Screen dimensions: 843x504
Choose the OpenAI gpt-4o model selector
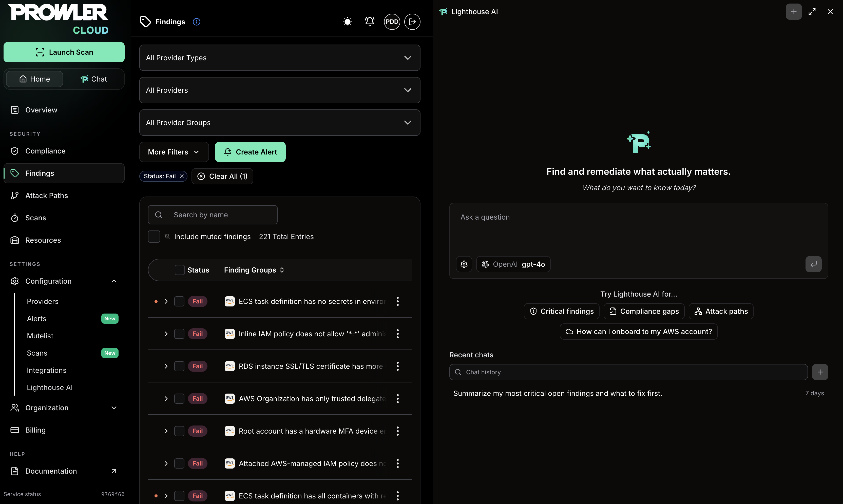pyautogui.click(x=513, y=264)
